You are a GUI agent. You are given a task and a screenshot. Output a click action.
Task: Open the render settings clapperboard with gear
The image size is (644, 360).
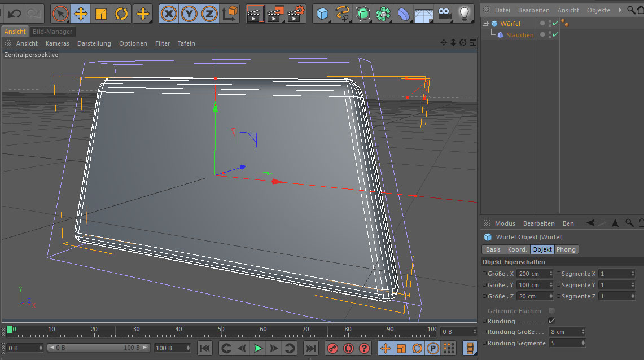coord(297,14)
